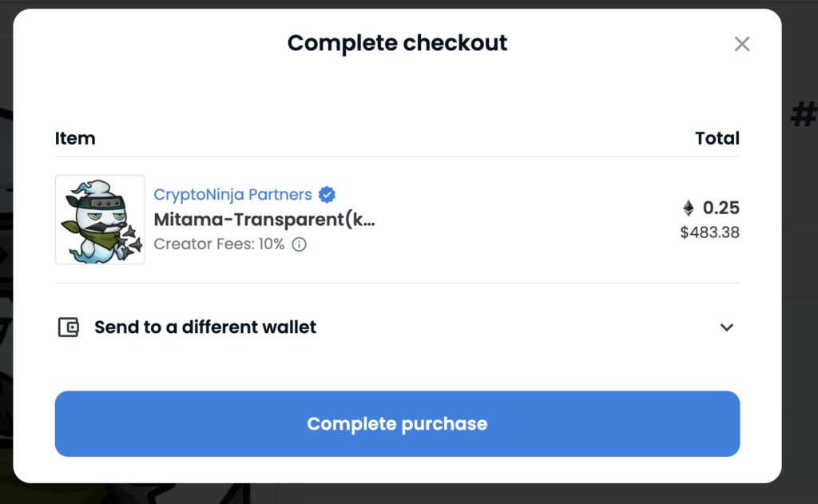The width and height of the screenshot is (818, 504).
Task: Click the Total column header
Action: click(717, 138)
